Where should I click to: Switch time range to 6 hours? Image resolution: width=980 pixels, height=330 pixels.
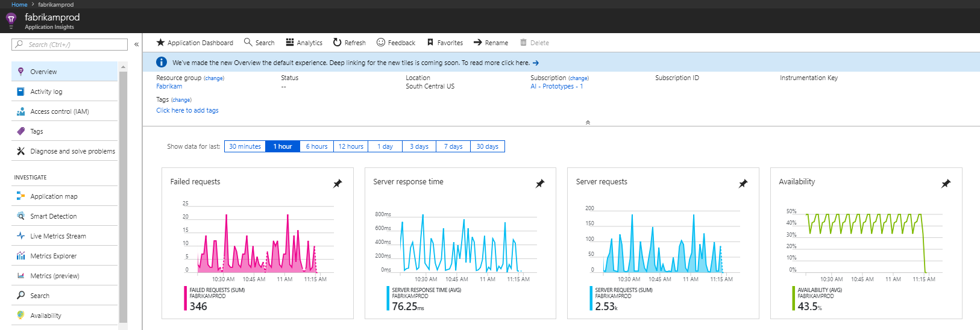316,146
